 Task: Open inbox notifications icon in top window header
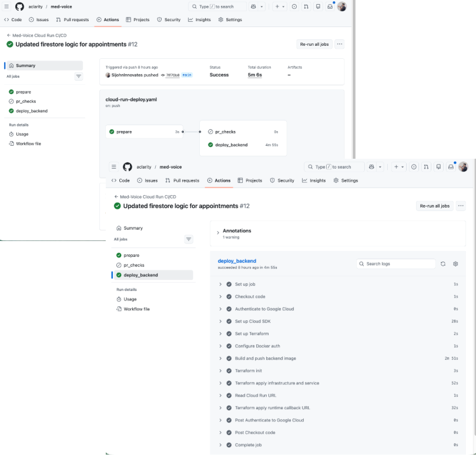point(330,6)
